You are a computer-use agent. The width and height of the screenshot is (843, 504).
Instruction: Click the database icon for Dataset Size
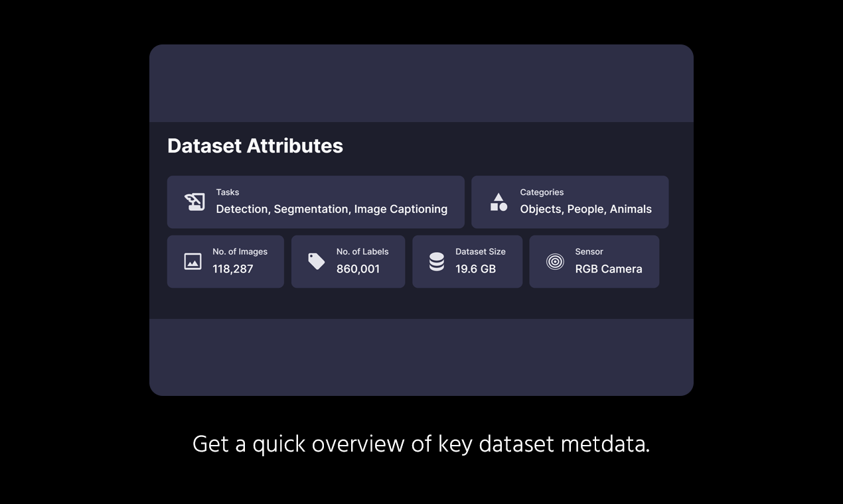(436, 261)
